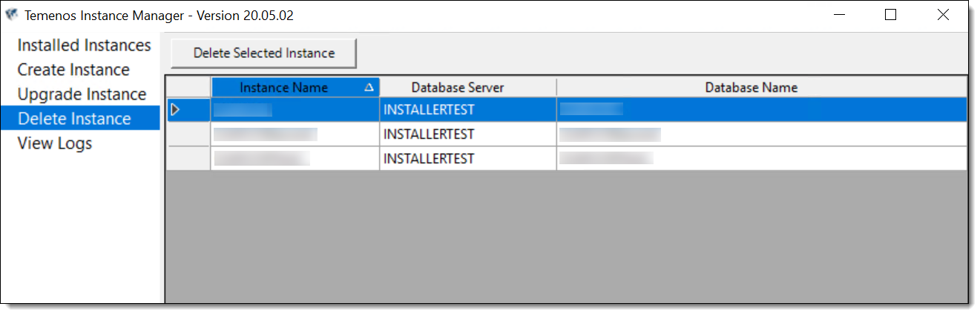Click INSTALLERTEST in the third row
Screen dimensions: 980x315
(429, 159)
